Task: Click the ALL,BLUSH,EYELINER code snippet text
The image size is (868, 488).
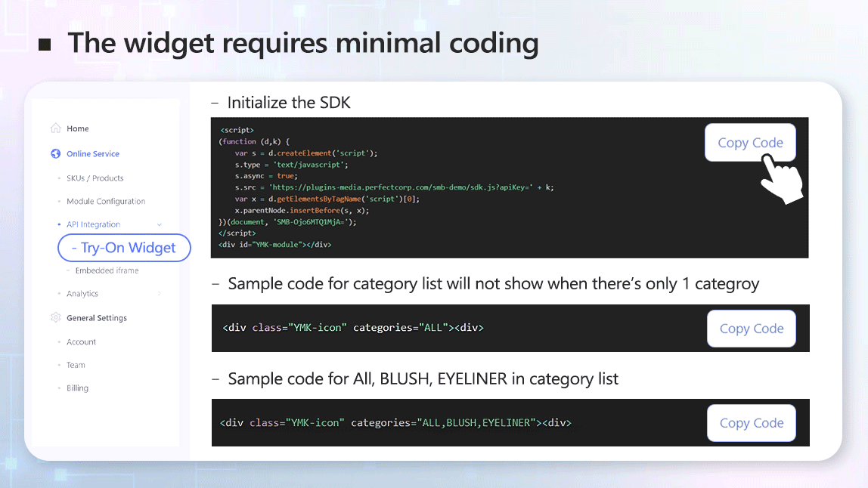Action: point(395,423)
